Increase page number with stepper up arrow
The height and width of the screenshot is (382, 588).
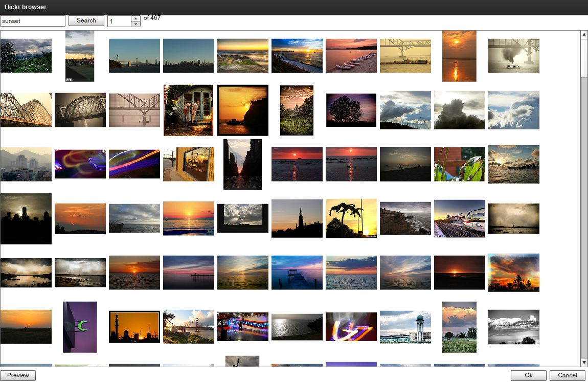(x=135, y=18)
